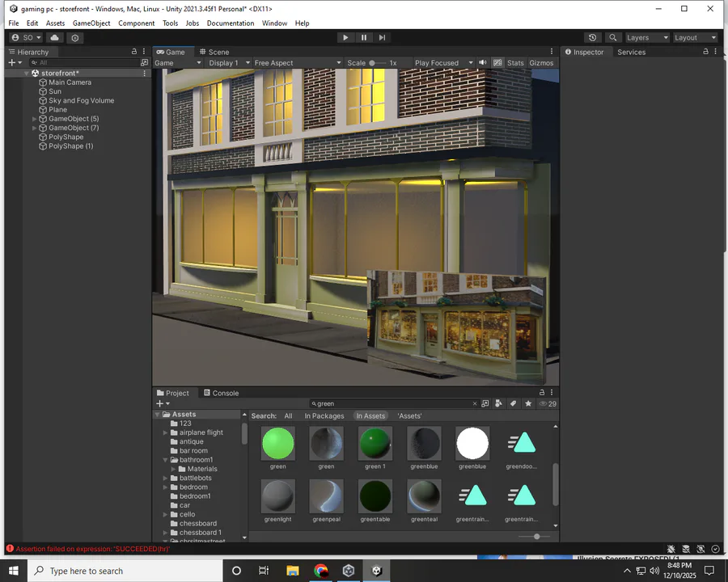Click the Pause button in toolbar
Viewport: 728px width, 582px height.
click(x=364, y=38)
